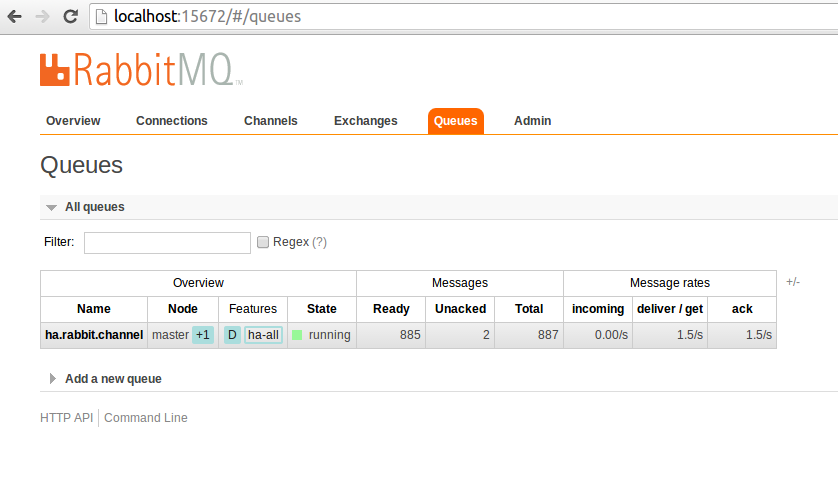This screenshot has height=488, width=838.
Task: Sort by the Total column header
Action: 529,309
